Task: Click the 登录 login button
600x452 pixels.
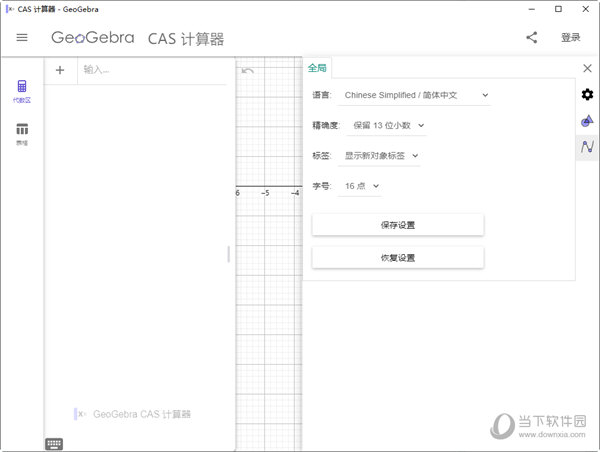Action: (x=571, y=38)
